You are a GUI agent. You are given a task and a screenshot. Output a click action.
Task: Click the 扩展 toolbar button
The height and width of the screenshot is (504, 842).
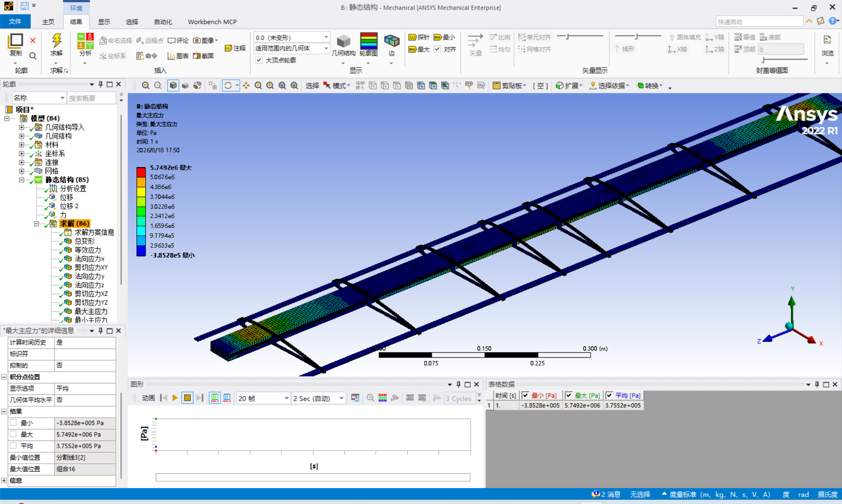point(569,86)
